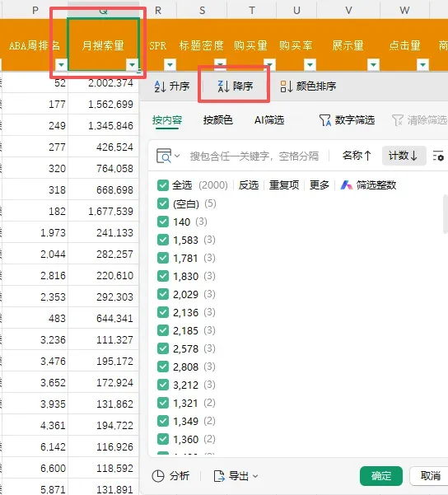Click 重复项 duplicates link
This screenshot has height=495, width=448.
(284, 185)
